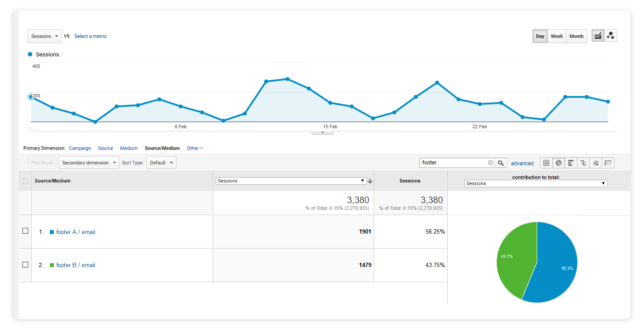The height and width of the screenshot is (335, 644).
Task: Switch to line chart view
Action: (598, 36)
